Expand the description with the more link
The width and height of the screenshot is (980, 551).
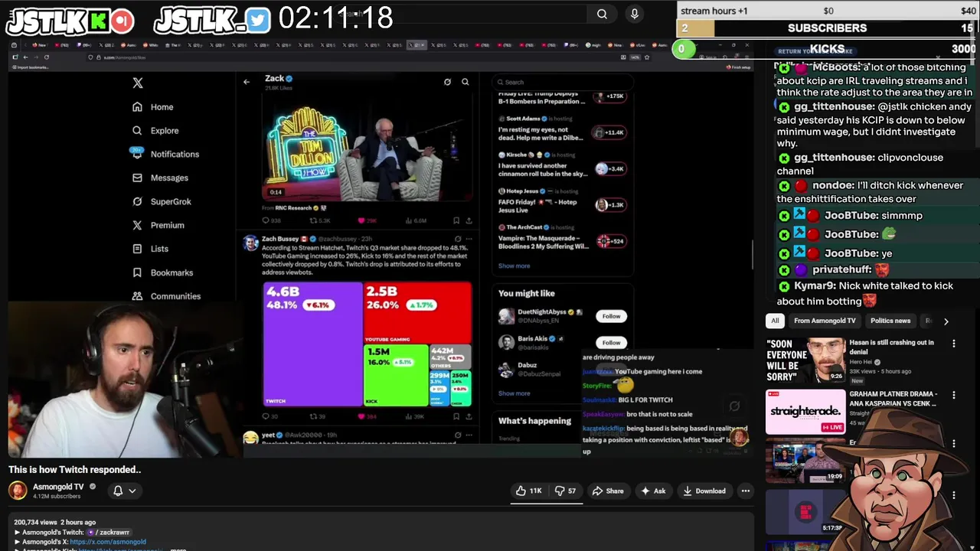click(178, 549)
